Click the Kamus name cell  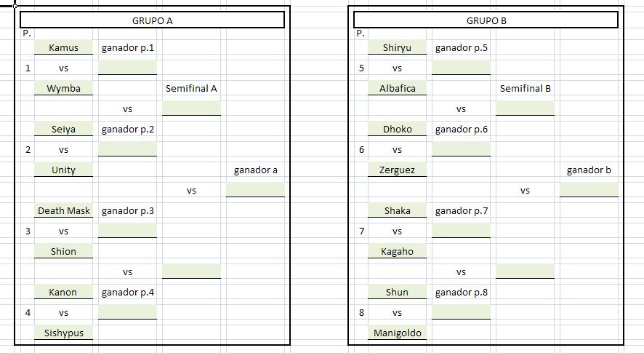coord(63,47)
